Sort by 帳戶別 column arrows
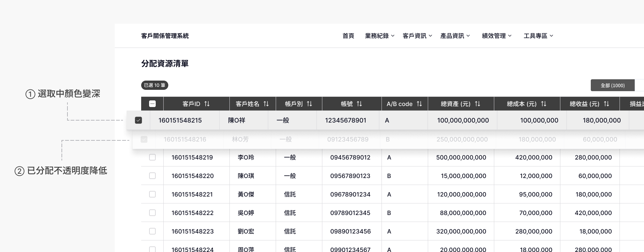The height and width of the screenshot is (252, 644). click(x=309, y=104)
